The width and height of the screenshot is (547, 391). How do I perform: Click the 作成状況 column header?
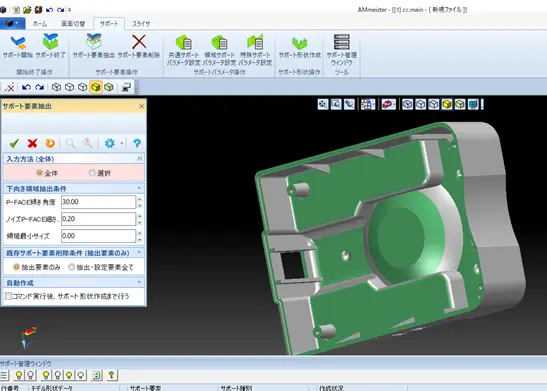click(331, 388)
